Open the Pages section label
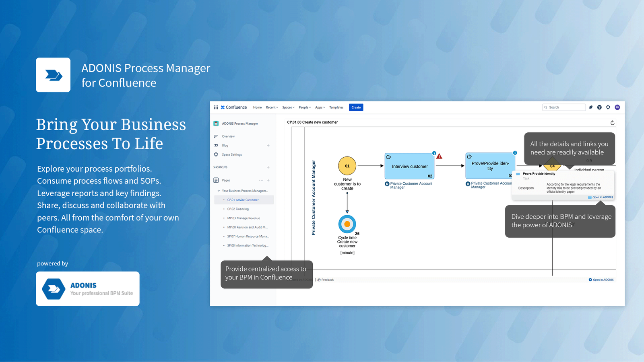Viewport: 644px width, 362px height. click(x=226, y=180)
